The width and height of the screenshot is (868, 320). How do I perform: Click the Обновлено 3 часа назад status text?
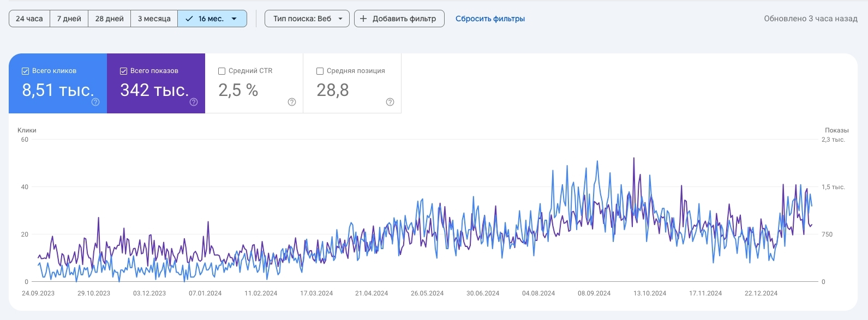point(811,19)
